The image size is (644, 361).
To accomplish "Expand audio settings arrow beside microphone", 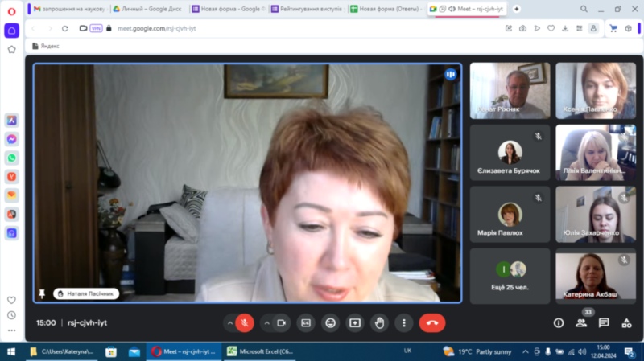I will coord(230,322).
